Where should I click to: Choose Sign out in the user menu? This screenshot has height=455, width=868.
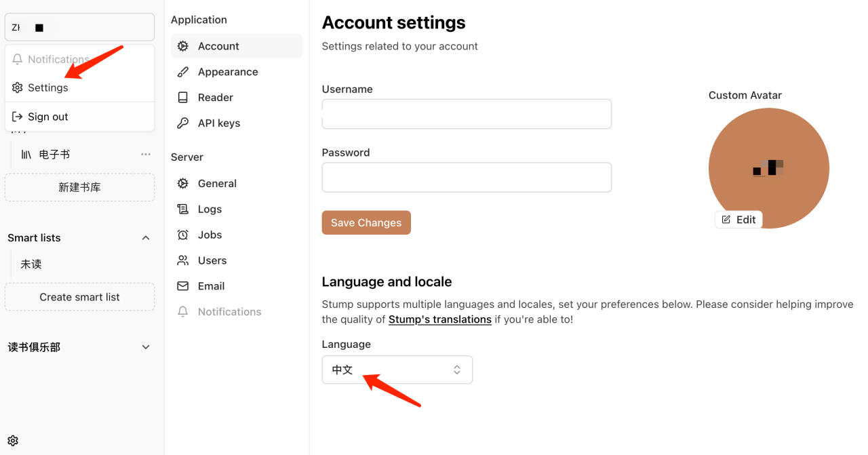[79, 117]
